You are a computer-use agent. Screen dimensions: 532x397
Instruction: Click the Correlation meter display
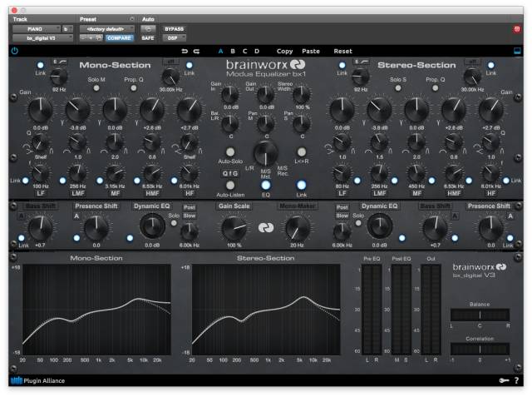point(480,349)
